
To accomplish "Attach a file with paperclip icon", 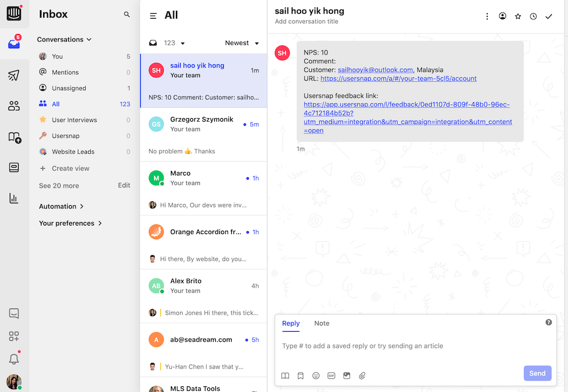I will [x=362, y=376].
